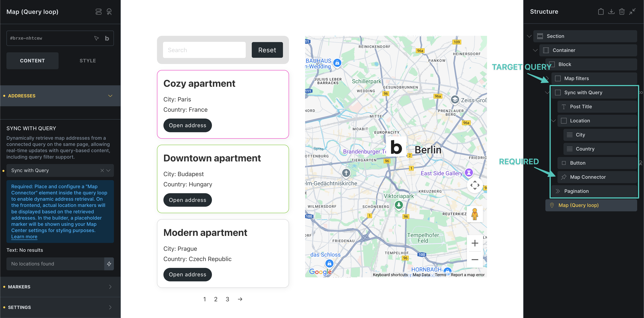Click the Street View pegman icon
Screen dimensions: 644x318
[x=475, y=214]
